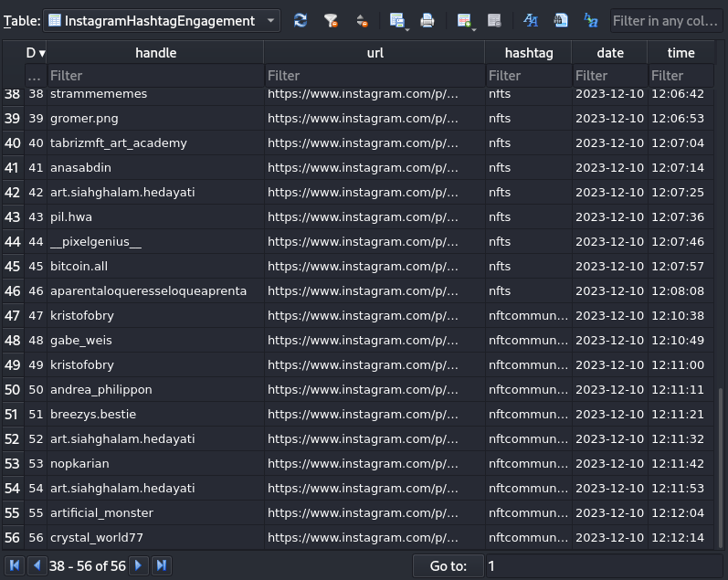Select row header 56
The height and width of the screenshot is (580, 728).
click(13, 538)
